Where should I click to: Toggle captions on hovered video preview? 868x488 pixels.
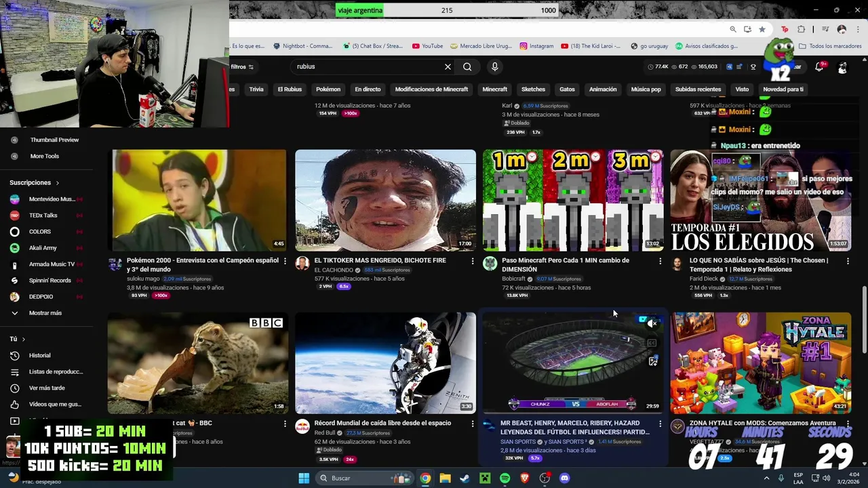pos(652,343)
